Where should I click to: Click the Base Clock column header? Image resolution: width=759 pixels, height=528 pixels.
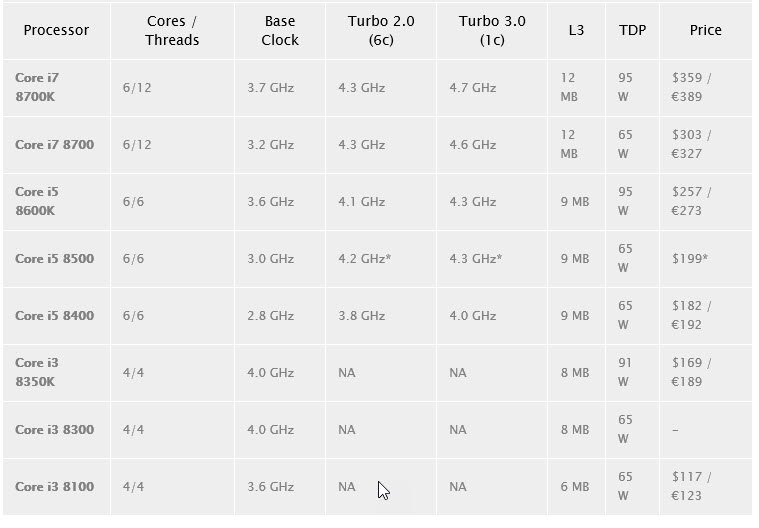280,30
